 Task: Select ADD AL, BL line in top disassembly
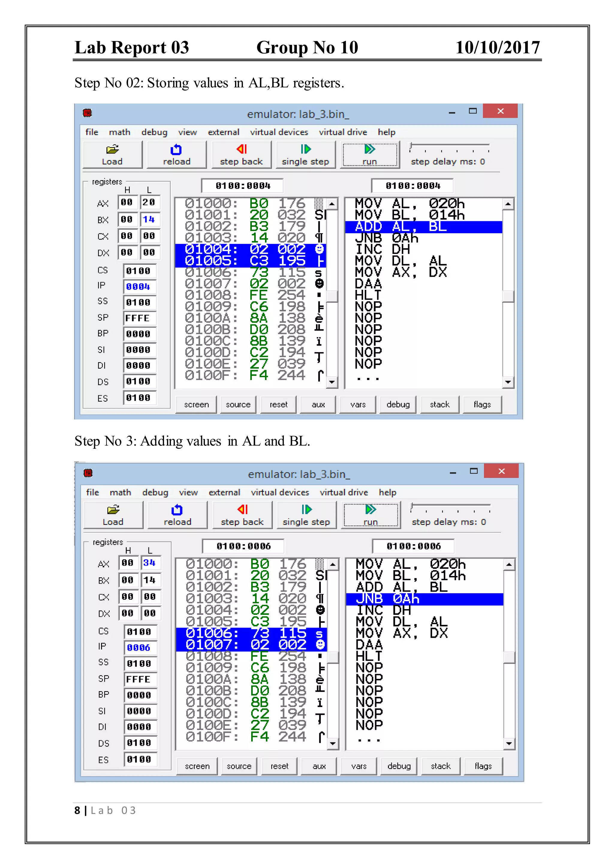pos(424,227)
